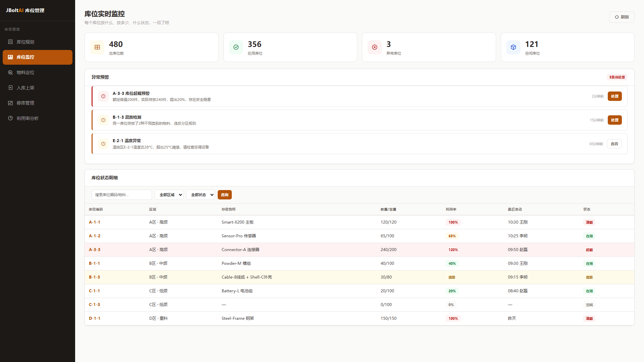The width and height of the screenshot is (644, 362).
Task: Open the A-1-1 location code link
Action: click(95, 222)
